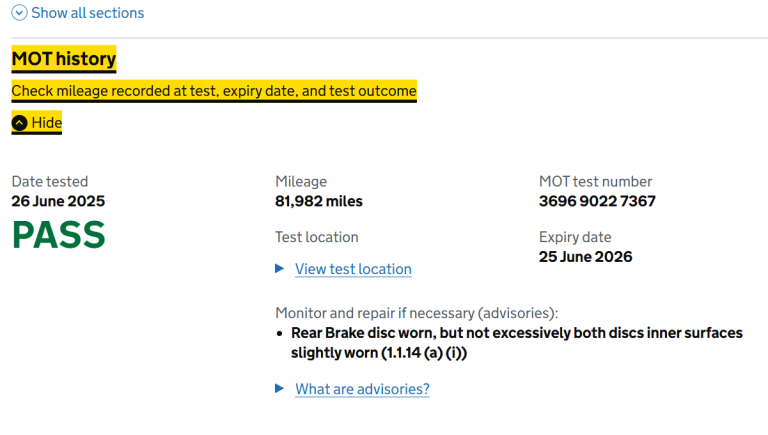Click the Hide toggle text

[46, 123]
